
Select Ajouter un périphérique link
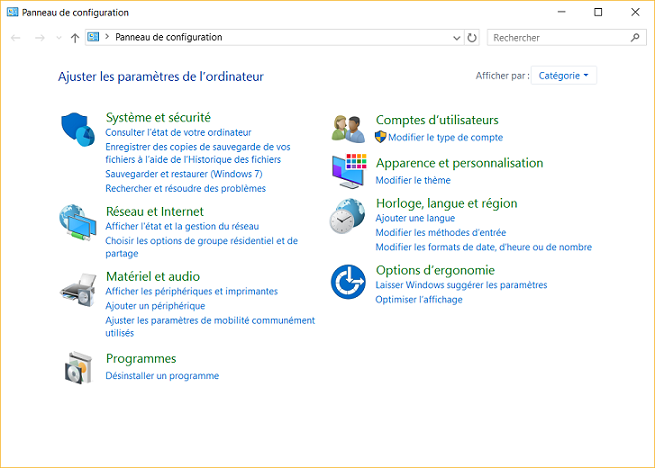[x=155, y=306]
